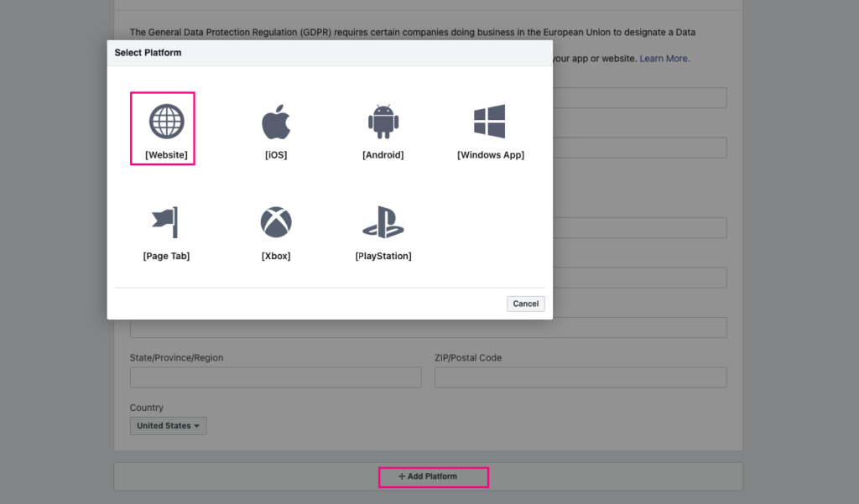The height and width of the screenshot is (504, 859).
Task: Pick the Android robot platform icon
Action: point(383,122)
